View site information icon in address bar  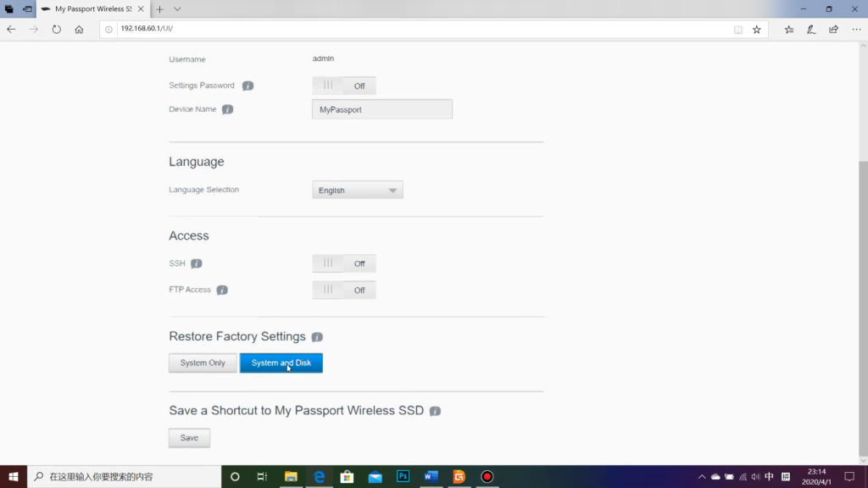click(108, 30)
